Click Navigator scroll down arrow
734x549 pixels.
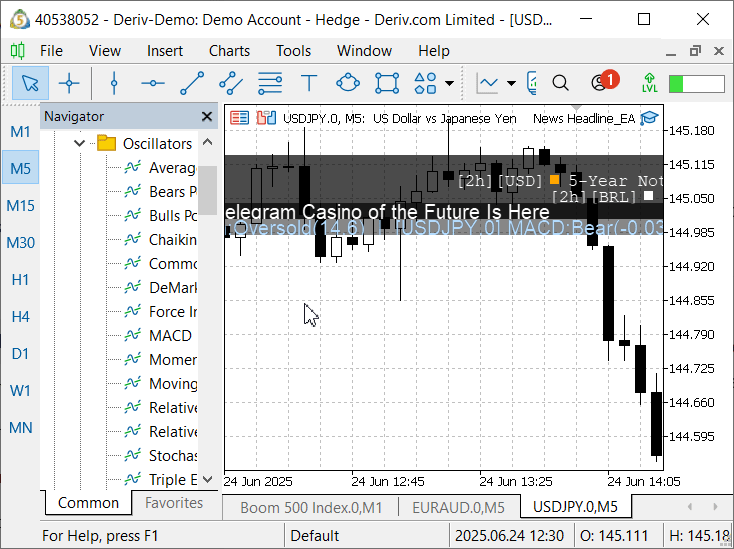coord(207,480)
